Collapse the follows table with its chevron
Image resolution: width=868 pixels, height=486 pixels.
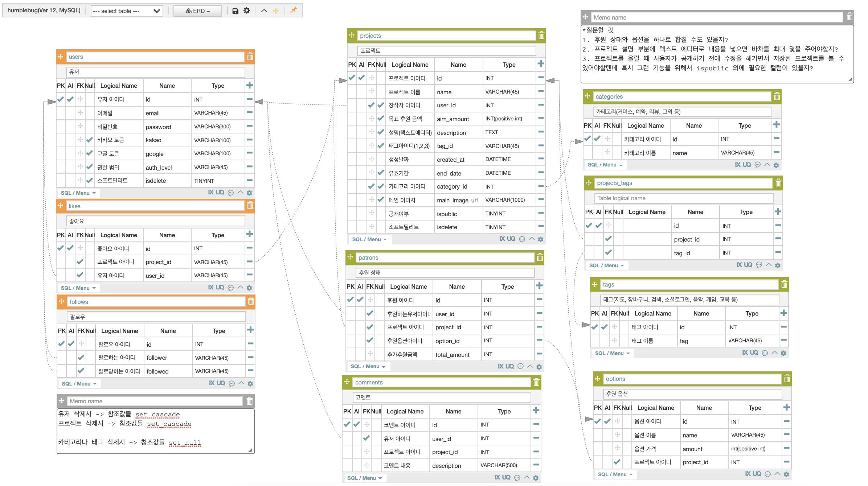pos(241,383)
